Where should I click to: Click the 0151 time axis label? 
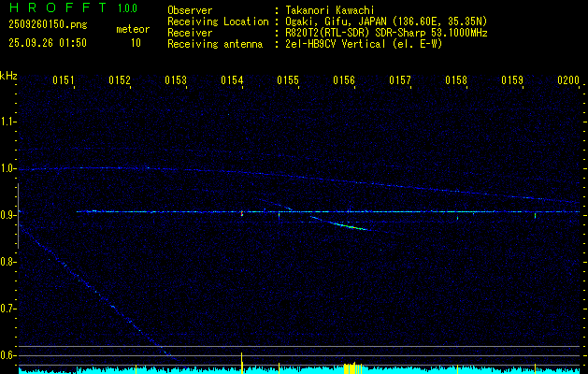coord(64,80)
